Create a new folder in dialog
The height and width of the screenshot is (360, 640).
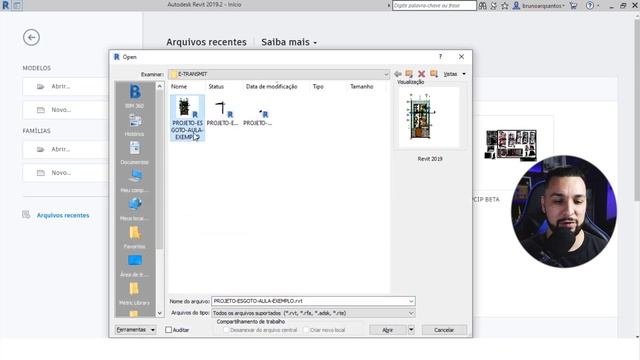pyautogui.click(x=434, y=74)
